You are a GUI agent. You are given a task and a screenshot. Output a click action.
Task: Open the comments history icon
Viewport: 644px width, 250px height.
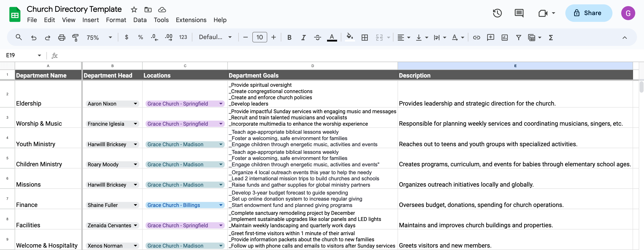click(x=519, y=13)
